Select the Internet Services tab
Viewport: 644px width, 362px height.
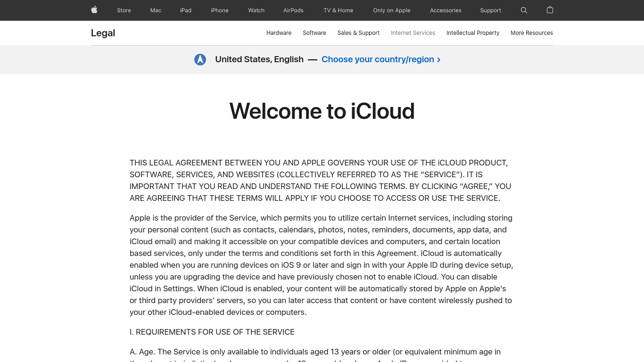413,33
